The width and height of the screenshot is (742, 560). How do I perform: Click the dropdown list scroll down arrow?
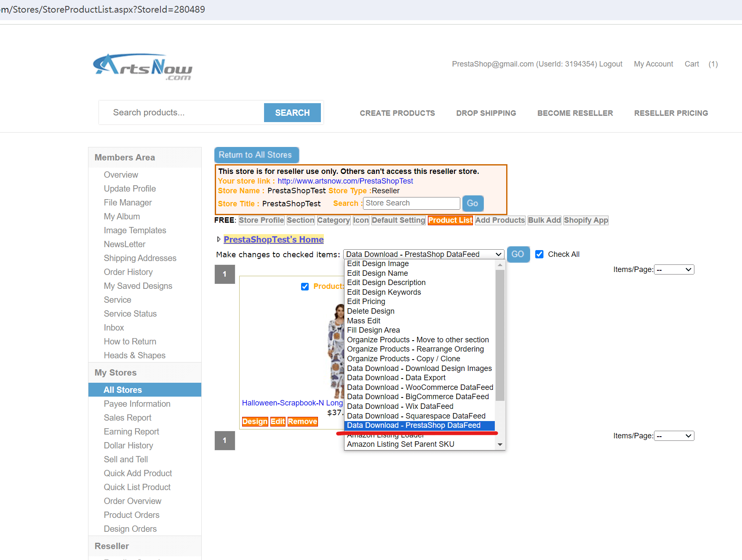(500, 445)
